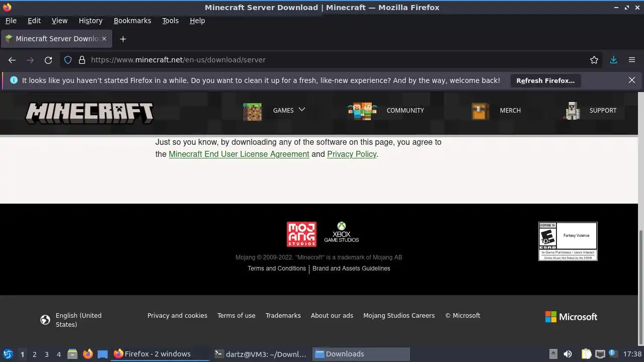
Task: Click the Support navigation link
Action: click(x=603, y=111)
